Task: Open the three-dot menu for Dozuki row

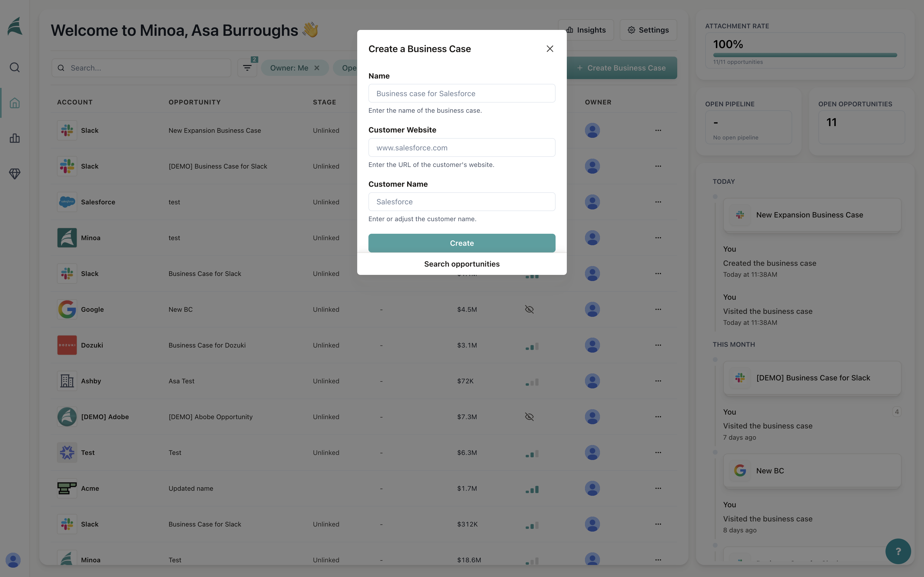Action: coord(658,345)
